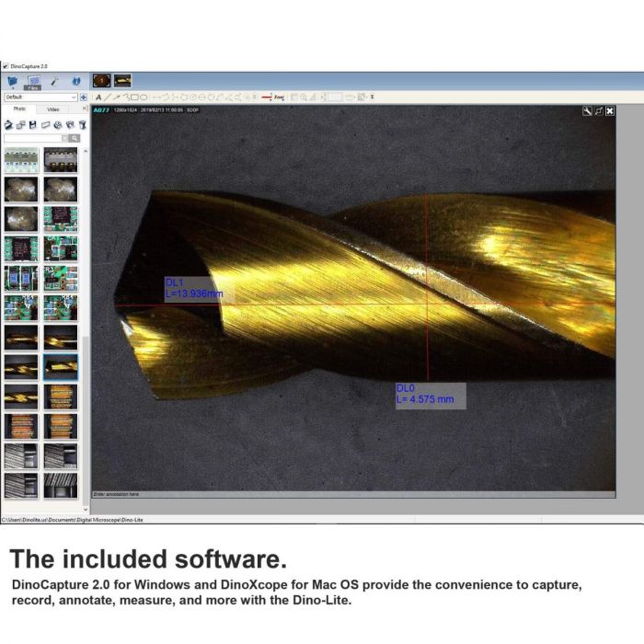This screenshot has height=644, width=644.
Task: Select the line drawing tool
Action: (108, 98)
